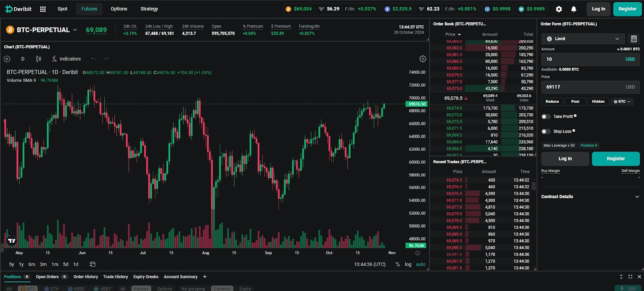Open the go-to-date calendar icon
Viewport: 644px width, 291px height.
pyautogui.click(x=93, y=264)
